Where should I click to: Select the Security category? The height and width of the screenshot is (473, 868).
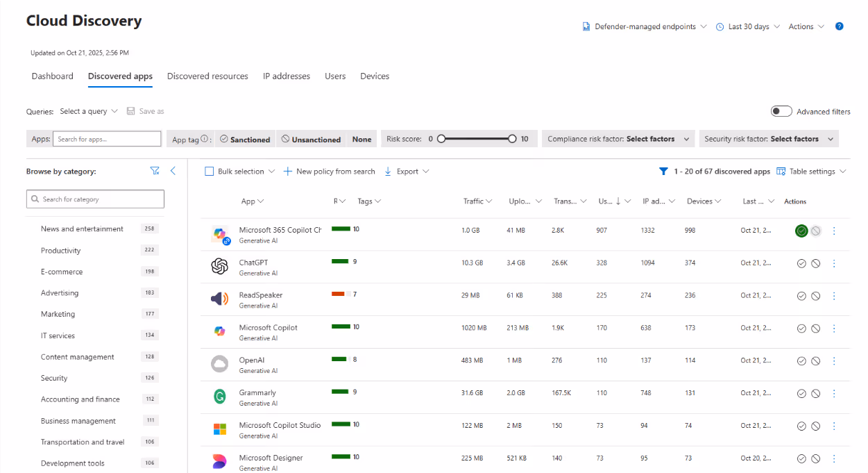54,379
